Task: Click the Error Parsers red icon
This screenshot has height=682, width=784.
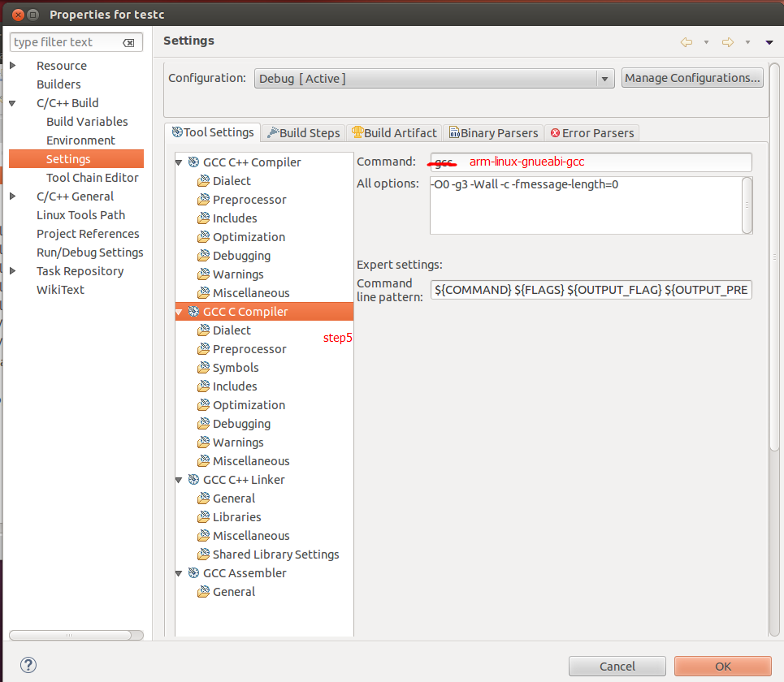Action: click(555, 133)
